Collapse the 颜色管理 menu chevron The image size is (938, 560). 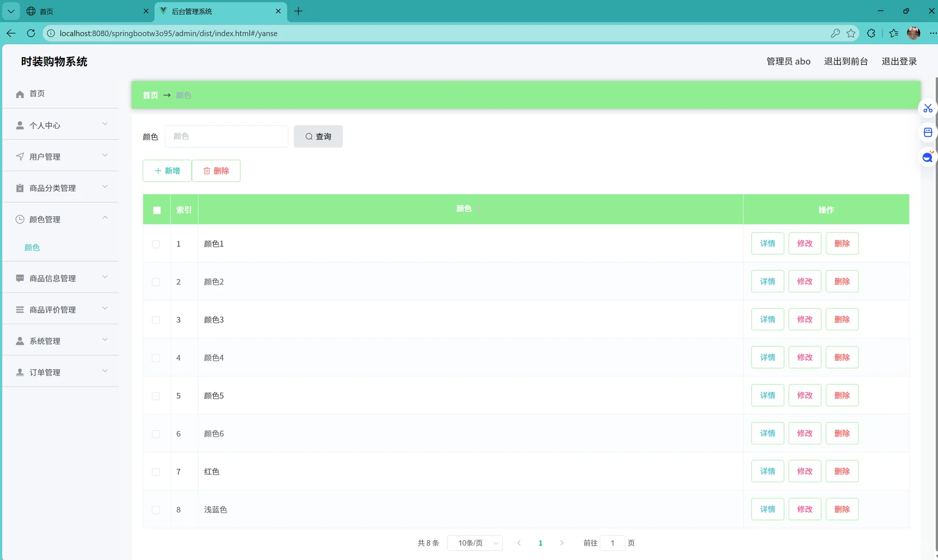tap(105, 218)
